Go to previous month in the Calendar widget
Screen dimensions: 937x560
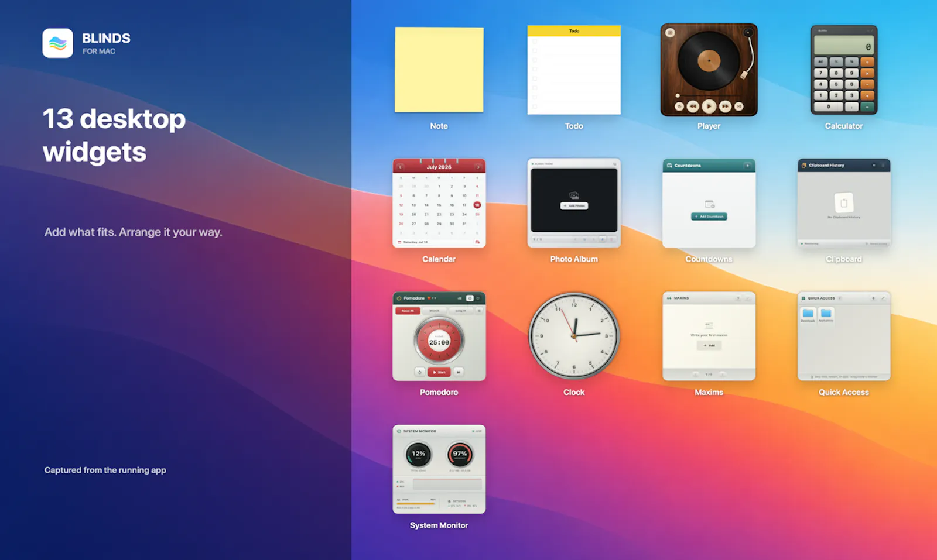(x=401, y=167)
